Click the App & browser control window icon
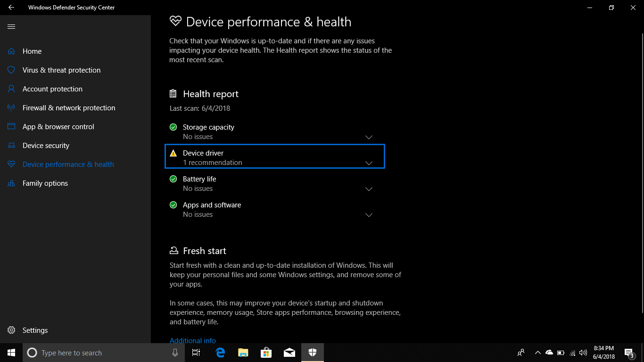 11,127
